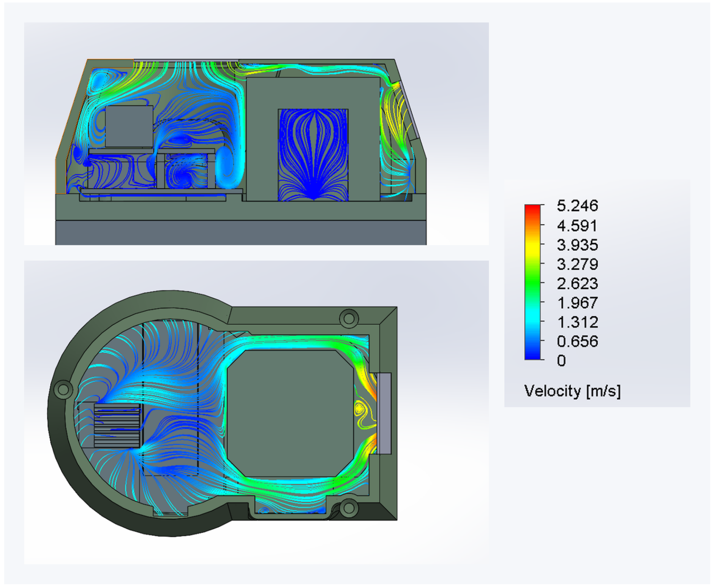Click the 2.623 legend value

click(x=577, y=283)
